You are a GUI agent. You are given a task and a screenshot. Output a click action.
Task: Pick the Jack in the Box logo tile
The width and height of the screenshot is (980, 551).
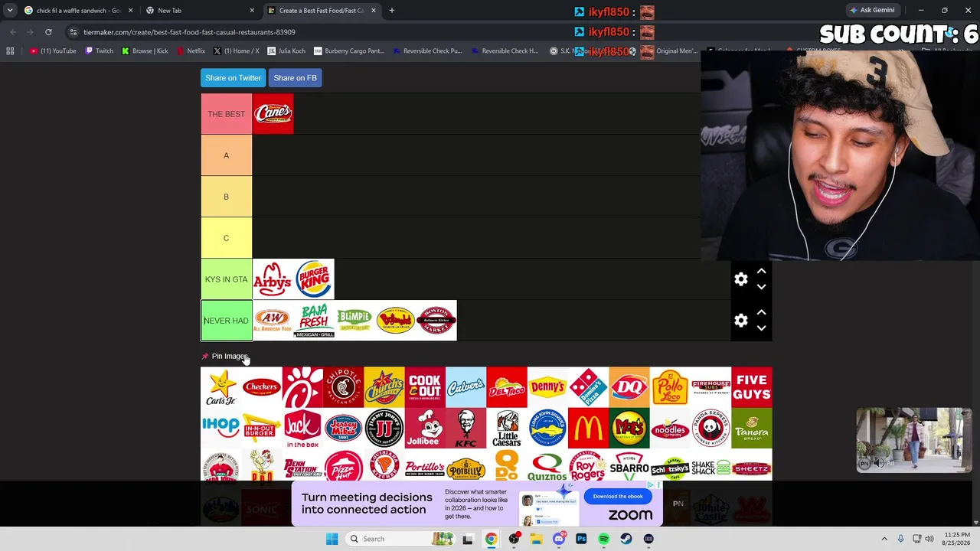tap(302, 428)
